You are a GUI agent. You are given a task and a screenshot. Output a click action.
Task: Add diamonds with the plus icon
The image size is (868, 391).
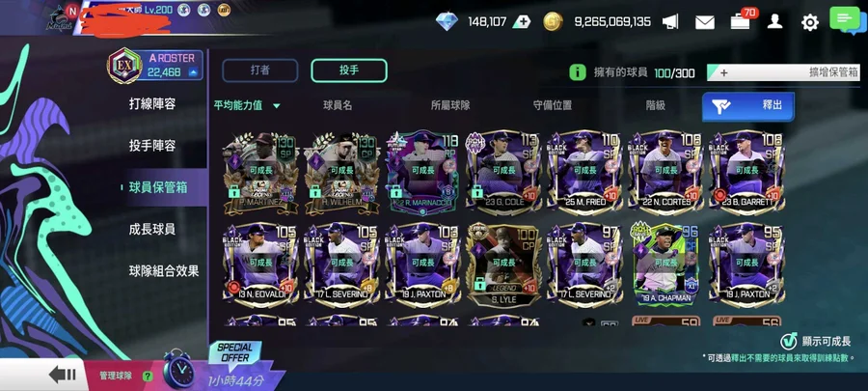coord(522,21)
